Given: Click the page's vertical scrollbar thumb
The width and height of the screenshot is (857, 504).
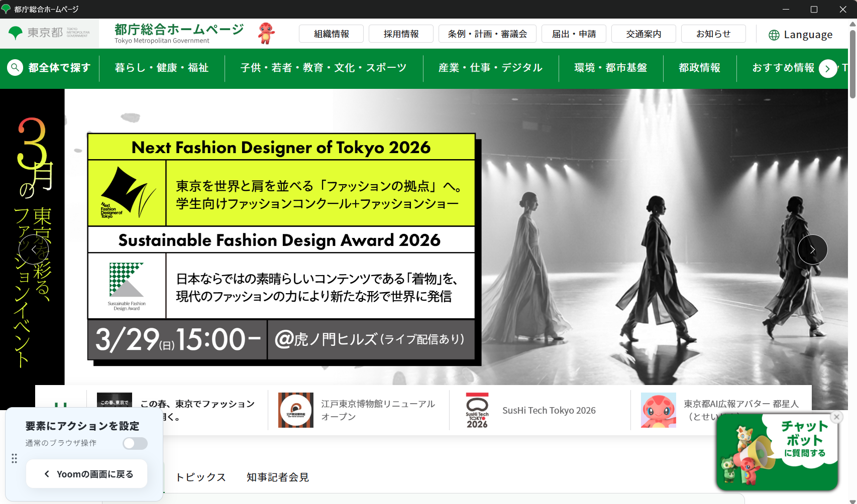Looking at the screenshot, I should (x=852, y=63).
